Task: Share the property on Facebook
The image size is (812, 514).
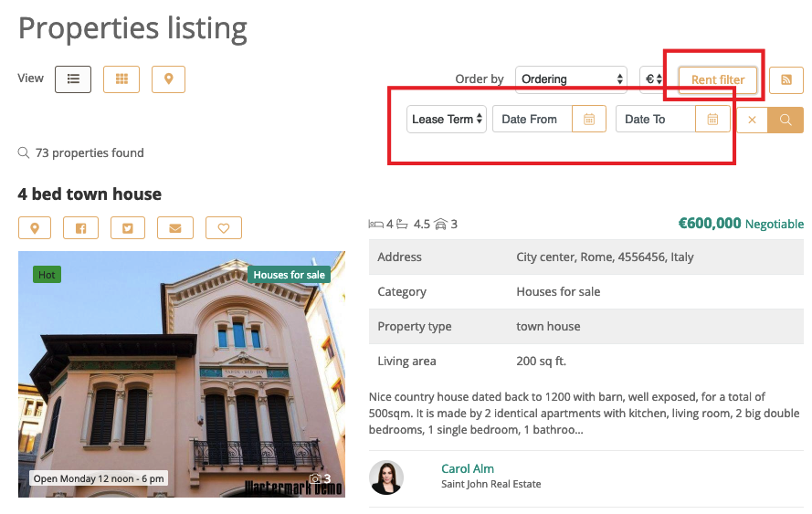Action: [80, 227]
